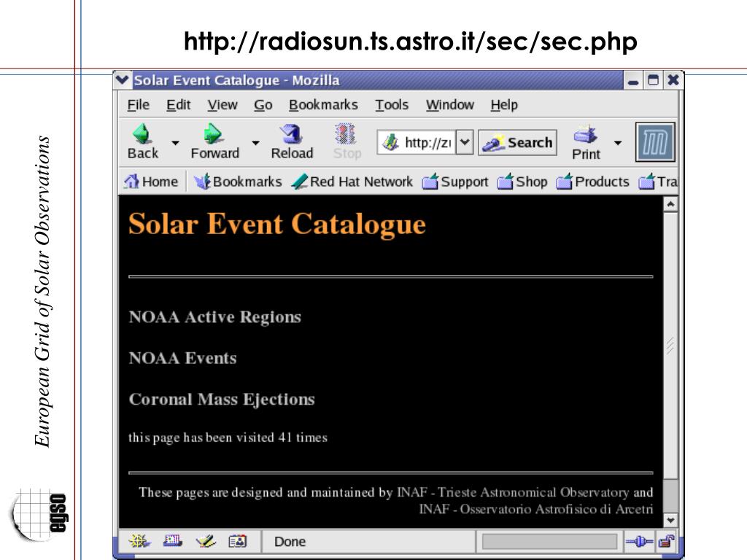Screen dimensions: 747x560
Task: Open the Back history dropdown arrow
Action: (x=175, y=143)
